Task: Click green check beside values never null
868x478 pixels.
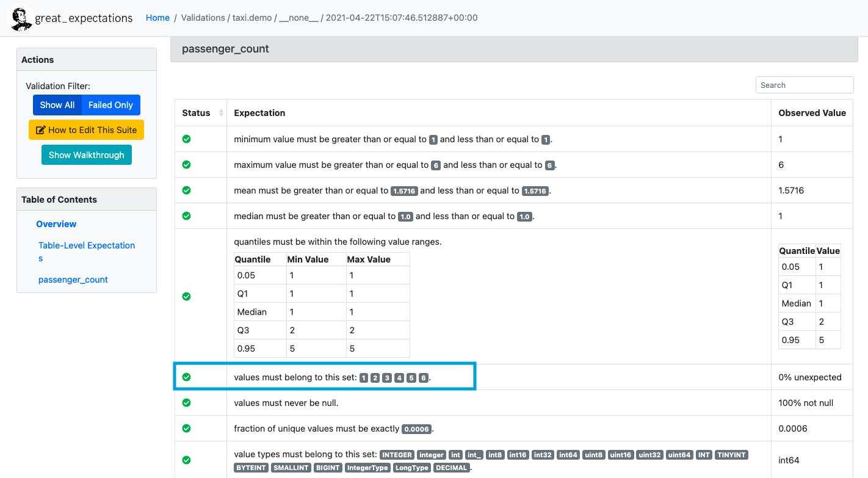Action: 187,403
